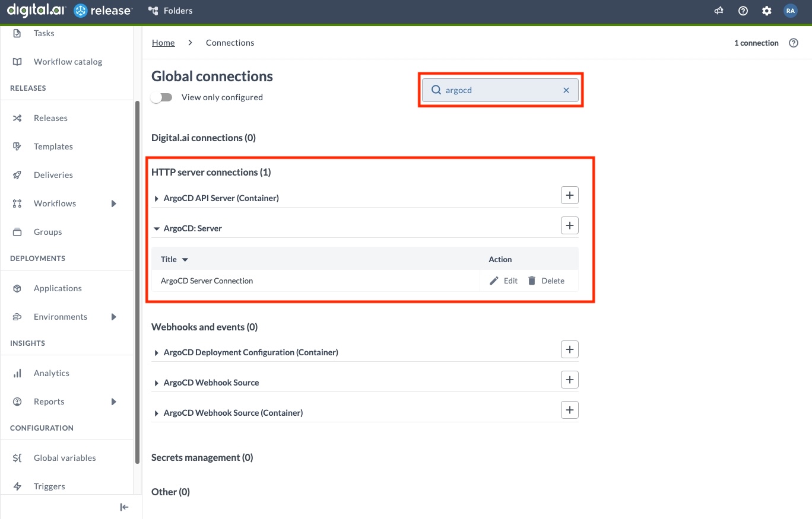
Task: Select the Templates icon in the sidebar
Action: point(18,147)
